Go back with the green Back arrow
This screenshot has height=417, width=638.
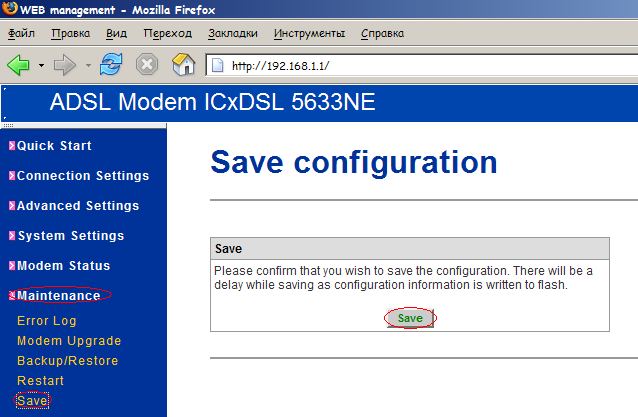[19, 65]
